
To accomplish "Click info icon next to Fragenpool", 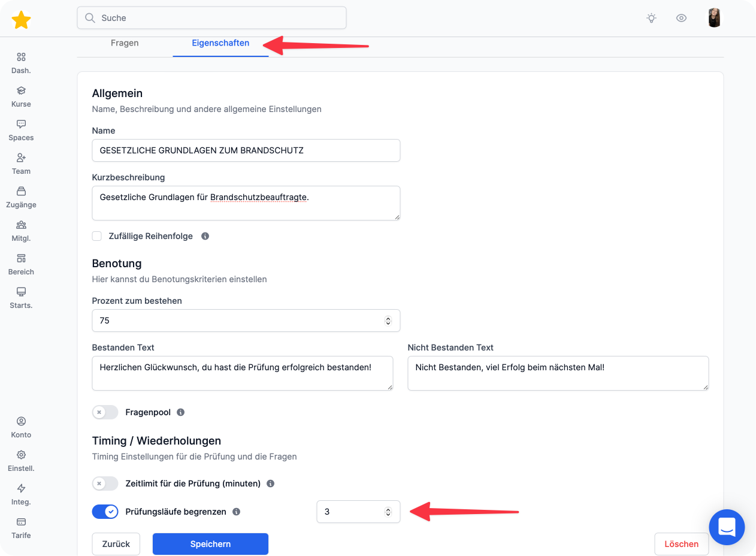I will [181, 412].
